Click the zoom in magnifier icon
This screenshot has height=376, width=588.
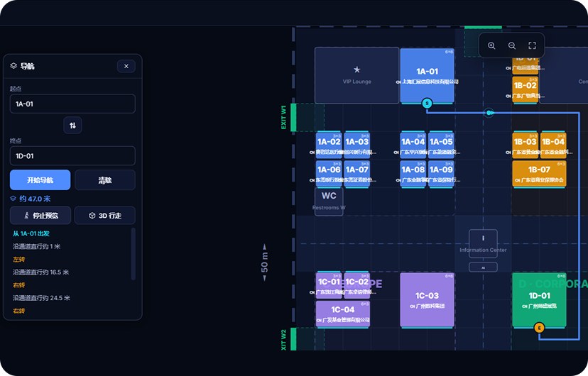coord(491,45)
